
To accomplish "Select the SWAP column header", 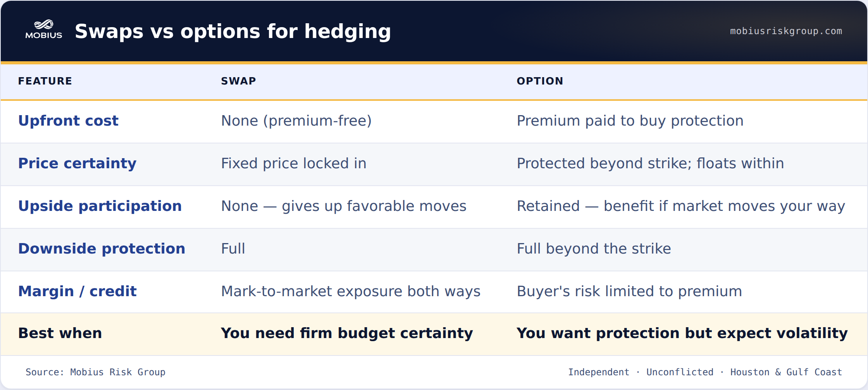I will tap(238, 81).
